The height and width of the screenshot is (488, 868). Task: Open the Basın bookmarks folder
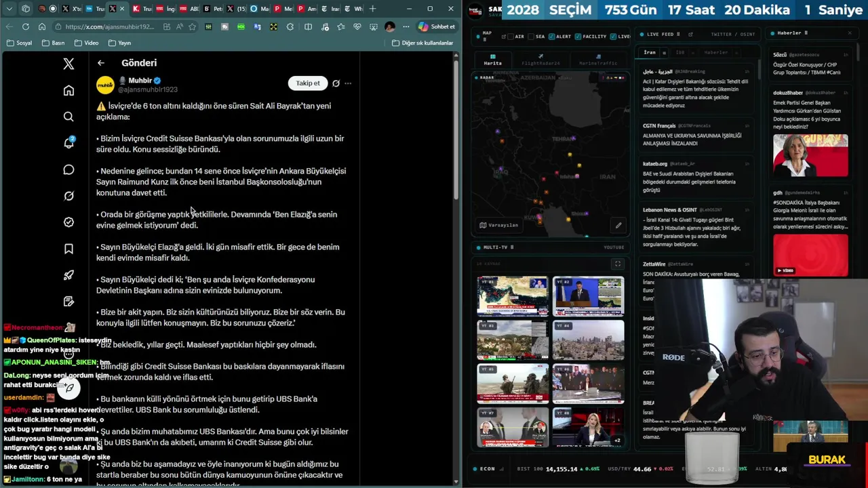tap(53, 43)
